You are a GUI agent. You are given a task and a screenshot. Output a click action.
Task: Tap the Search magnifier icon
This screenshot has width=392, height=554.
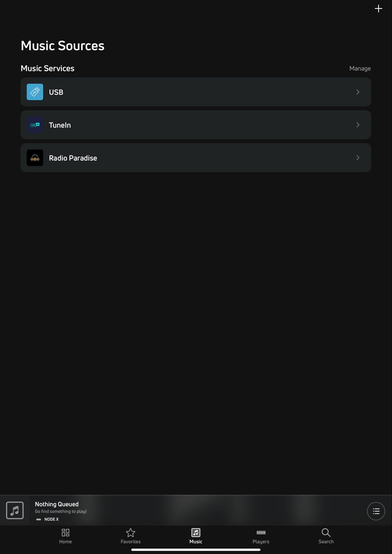(326, 533)
